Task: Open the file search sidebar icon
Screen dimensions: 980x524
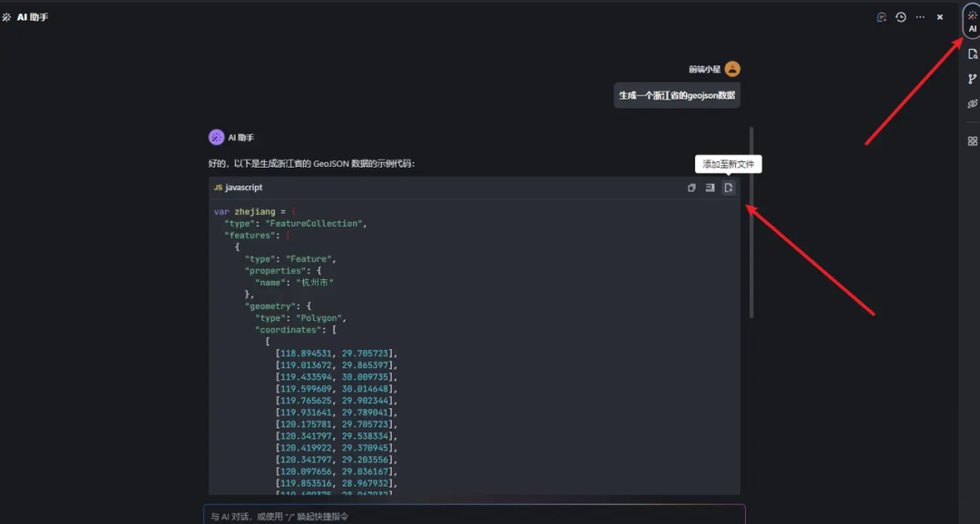Action: coord(972,54)
